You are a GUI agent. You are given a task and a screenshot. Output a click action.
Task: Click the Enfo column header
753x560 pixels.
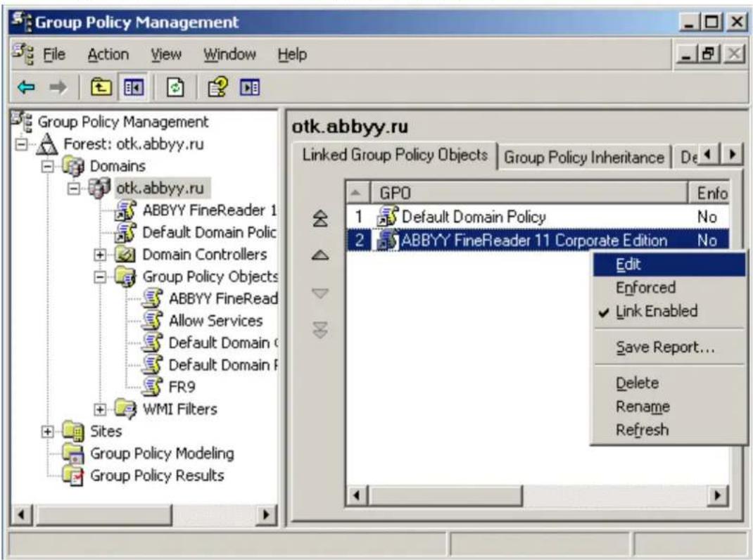point(709,193)
